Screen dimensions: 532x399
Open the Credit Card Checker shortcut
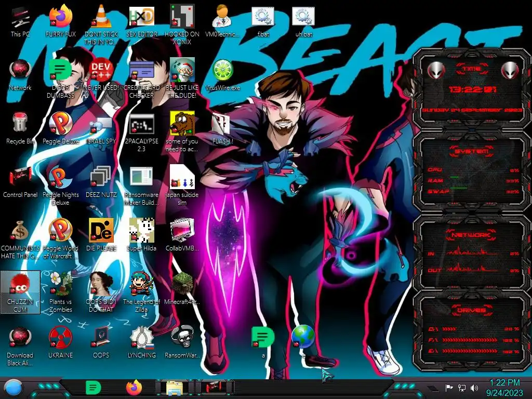[141, 70]
